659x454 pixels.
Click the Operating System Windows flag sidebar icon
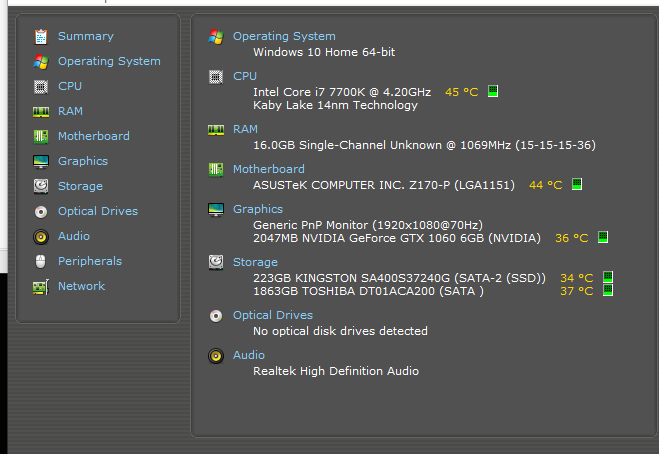pyautogui.click(x=41, y=61)
